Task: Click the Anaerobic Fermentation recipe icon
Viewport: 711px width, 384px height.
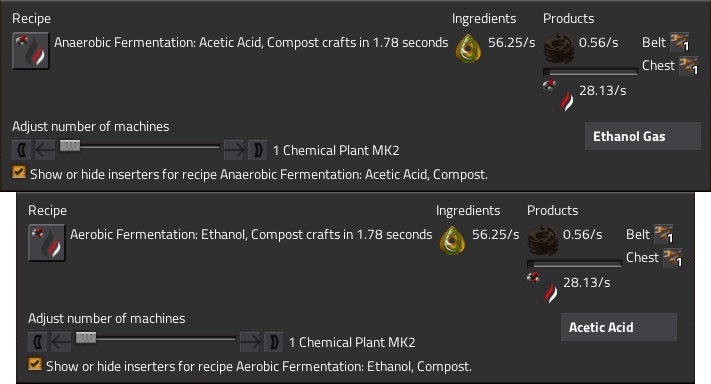Action: 30,51
